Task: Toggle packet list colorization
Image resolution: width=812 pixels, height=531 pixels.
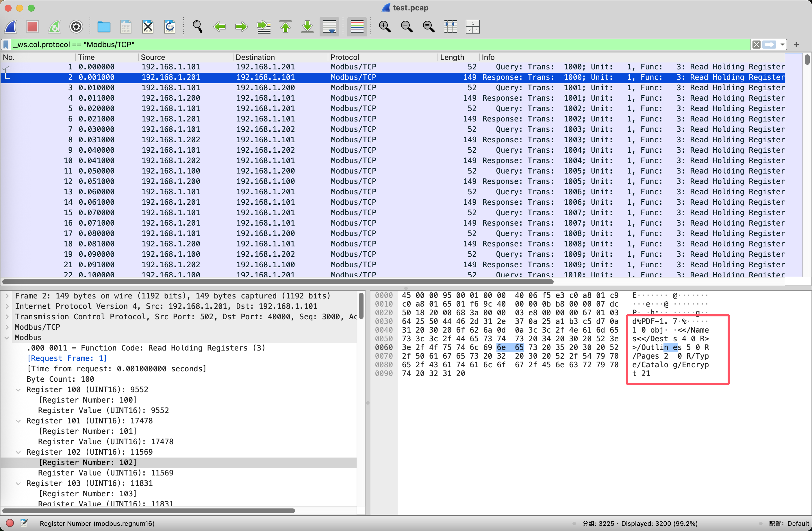Action: 357,27
